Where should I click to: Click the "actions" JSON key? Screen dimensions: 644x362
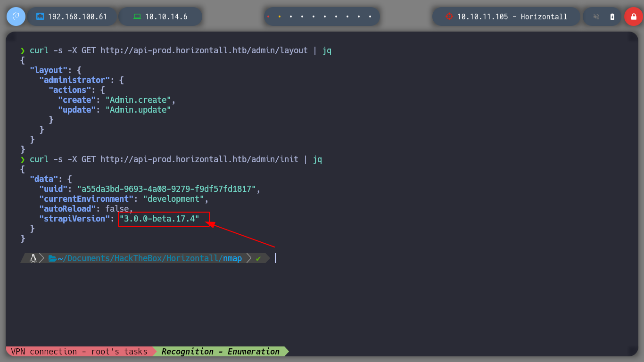70,90
